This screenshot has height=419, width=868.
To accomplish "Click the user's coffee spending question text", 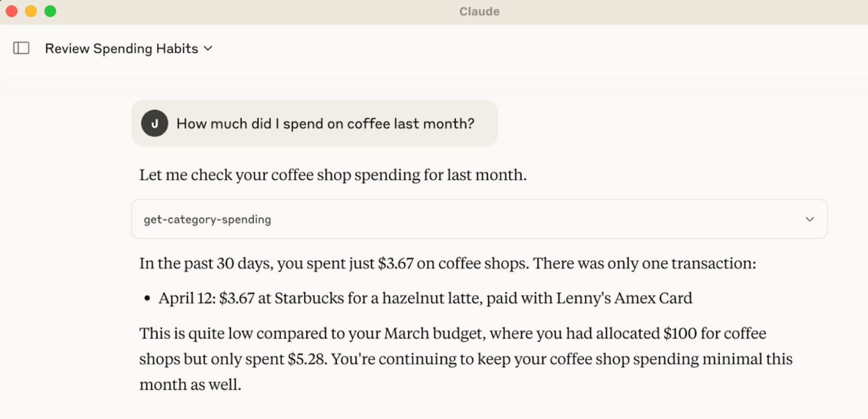I will click(325, 124).
